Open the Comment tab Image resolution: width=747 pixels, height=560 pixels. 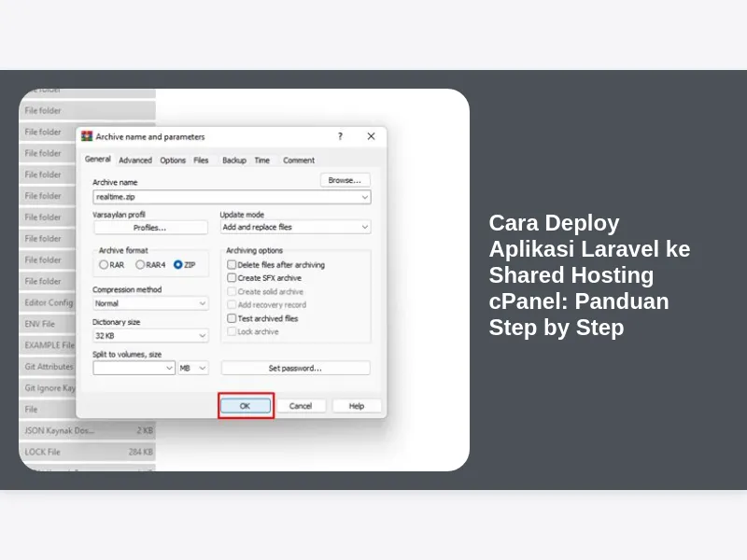(299, 161)
